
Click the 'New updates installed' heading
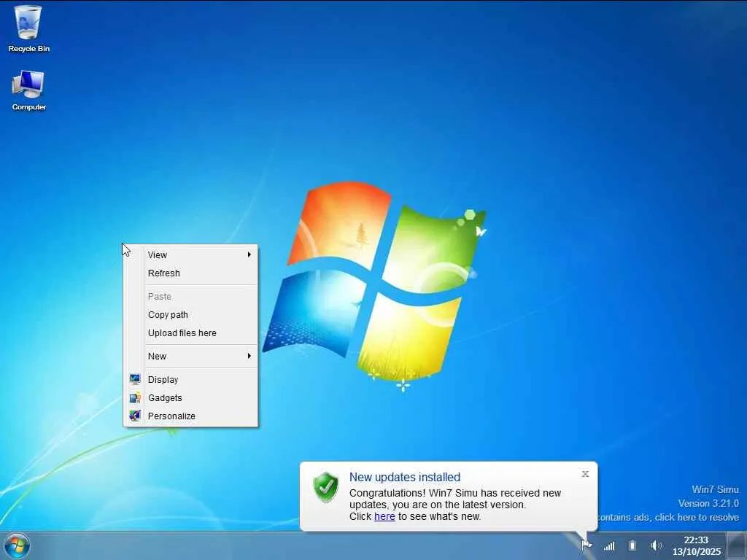tap(404, 477)
